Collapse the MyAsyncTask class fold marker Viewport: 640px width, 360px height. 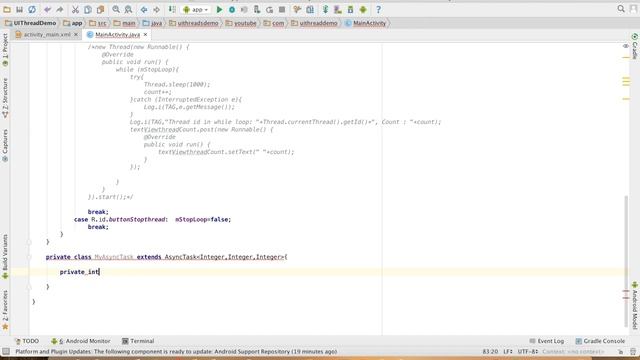29,257
